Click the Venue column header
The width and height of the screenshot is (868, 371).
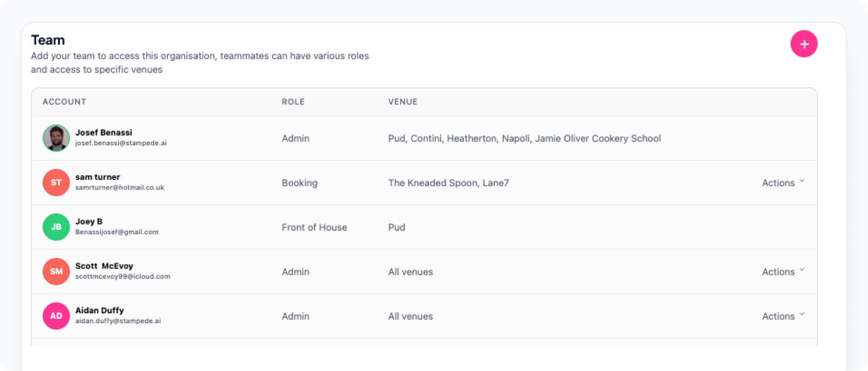403,102
